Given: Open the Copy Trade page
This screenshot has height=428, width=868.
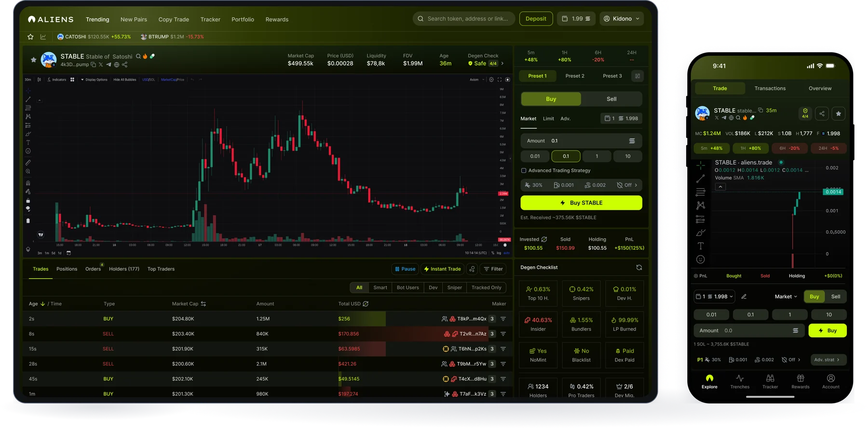Looking at the screenshot, I should click(174, 20).
